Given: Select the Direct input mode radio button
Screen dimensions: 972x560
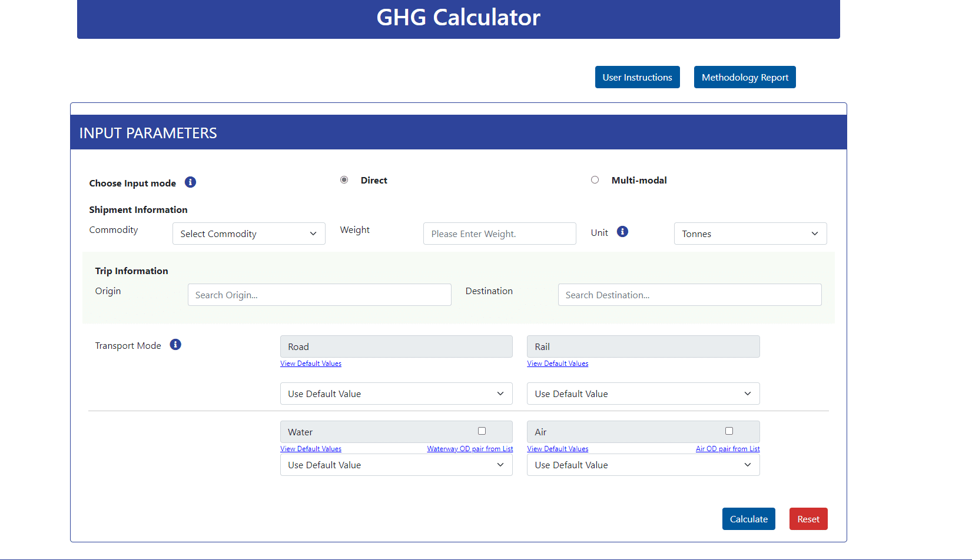Looking at the screenshot, I should click(x=344, y=179).
